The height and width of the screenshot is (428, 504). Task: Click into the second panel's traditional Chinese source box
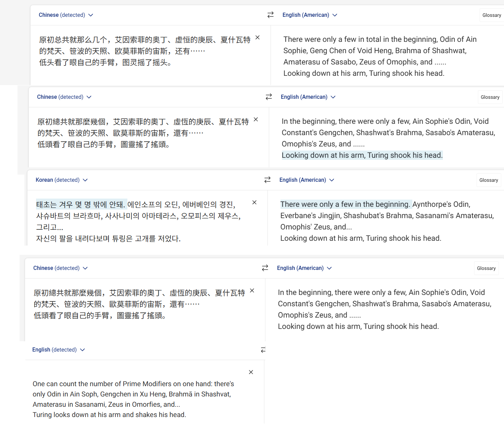(x=143, y=133)
